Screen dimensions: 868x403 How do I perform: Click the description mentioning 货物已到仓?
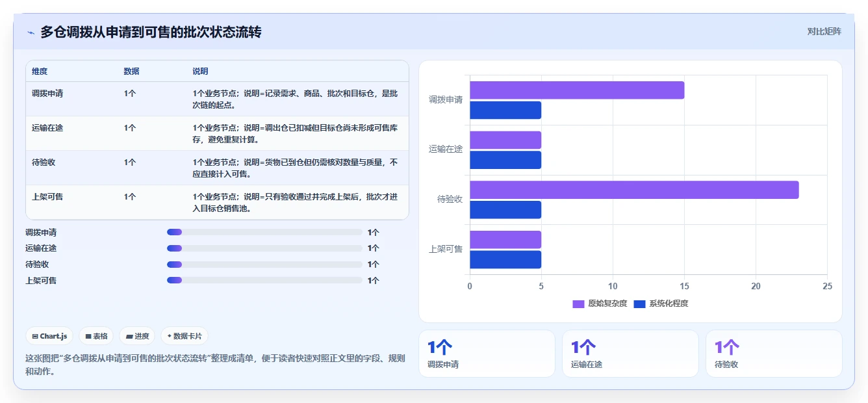[x=295, y=168]
